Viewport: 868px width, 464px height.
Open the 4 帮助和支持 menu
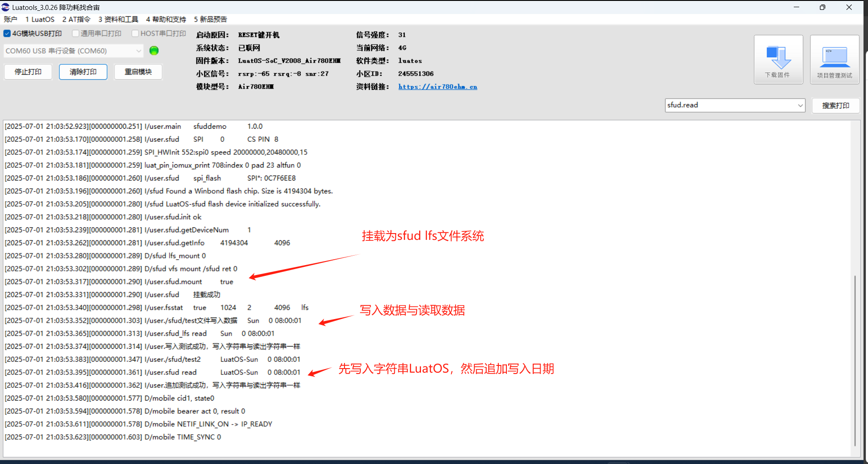[x=166, y=19]
